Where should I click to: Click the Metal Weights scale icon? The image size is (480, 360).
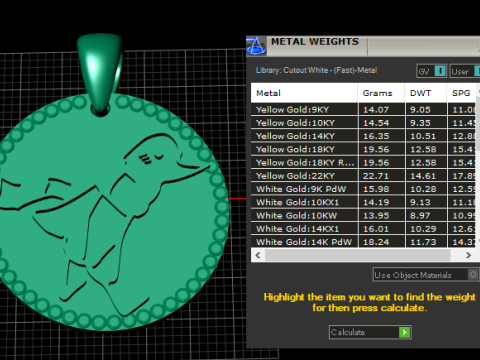click(256, 46)
